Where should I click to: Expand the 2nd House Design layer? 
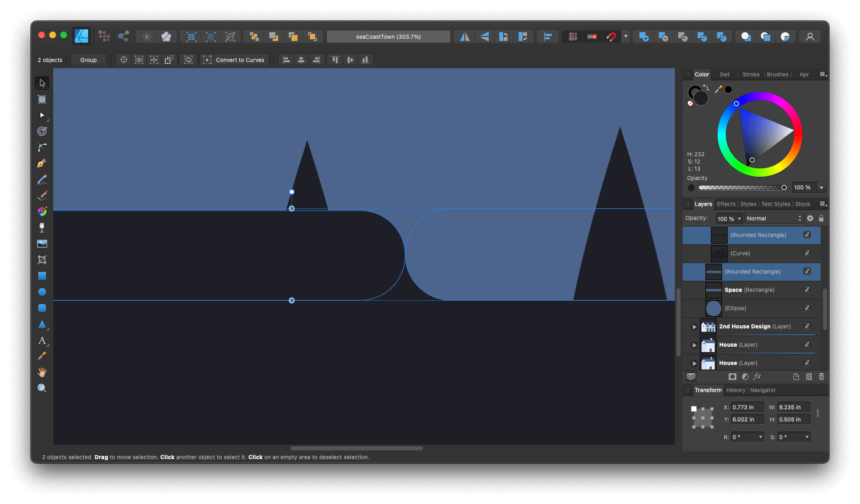(x=694, y=326)
